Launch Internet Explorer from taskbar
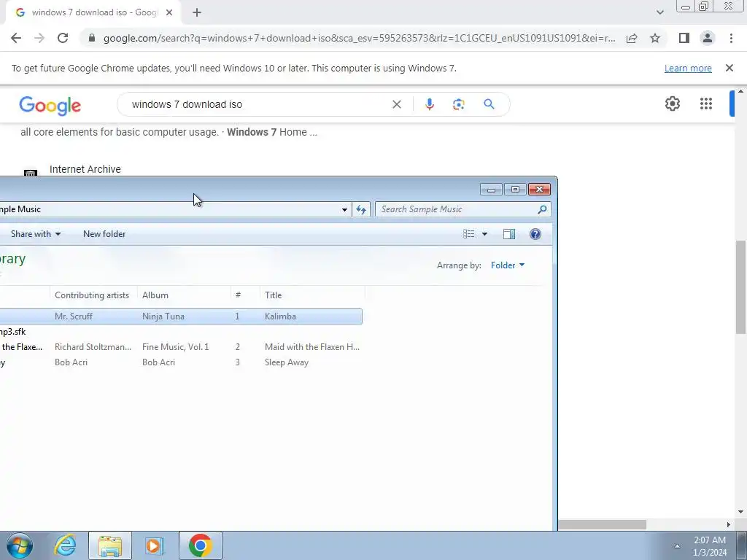Image resolution: width=747 pixels, height=560 pixels. point(65,545)
